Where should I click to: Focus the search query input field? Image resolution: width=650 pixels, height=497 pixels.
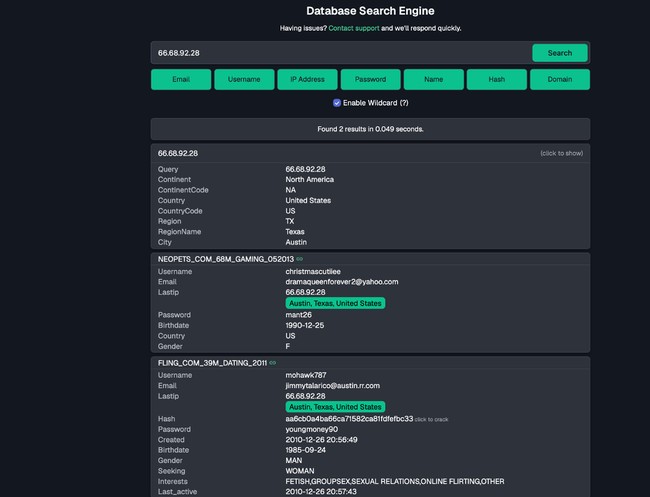pyautogui.click(x=341, y=53)
